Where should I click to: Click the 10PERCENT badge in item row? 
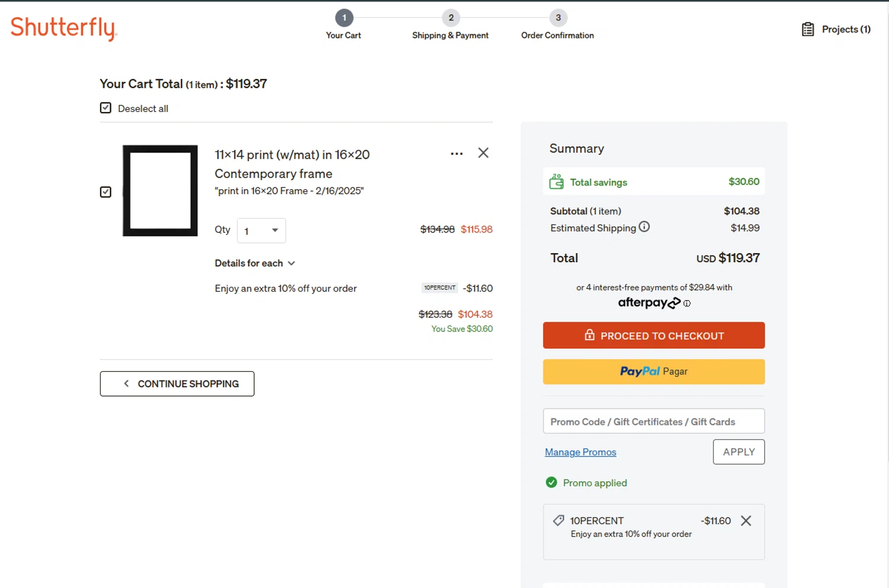[440, 287]
